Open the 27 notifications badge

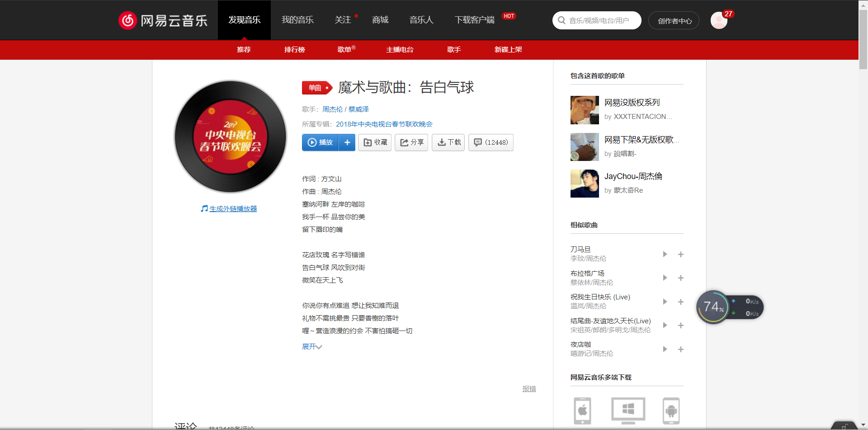(728, 14)
